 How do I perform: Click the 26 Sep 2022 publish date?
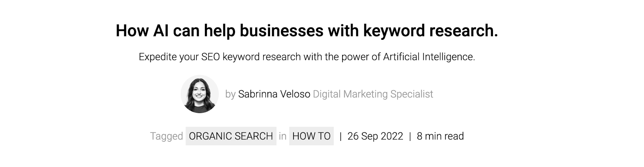pos(375,136)
